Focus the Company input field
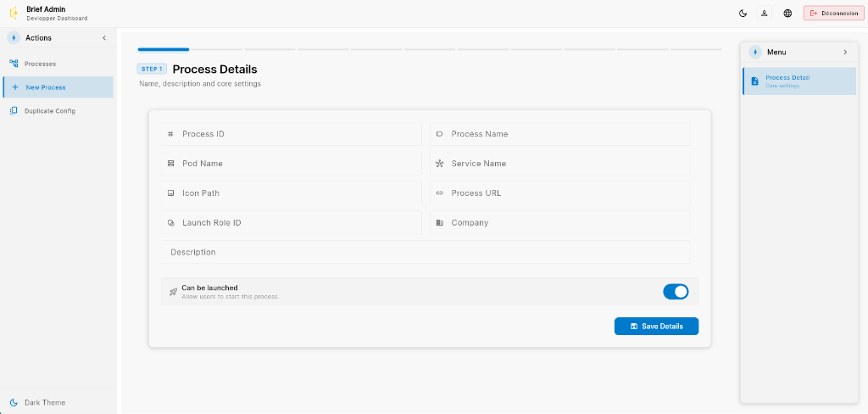The image size is (868, 414). tap(560, 223)
